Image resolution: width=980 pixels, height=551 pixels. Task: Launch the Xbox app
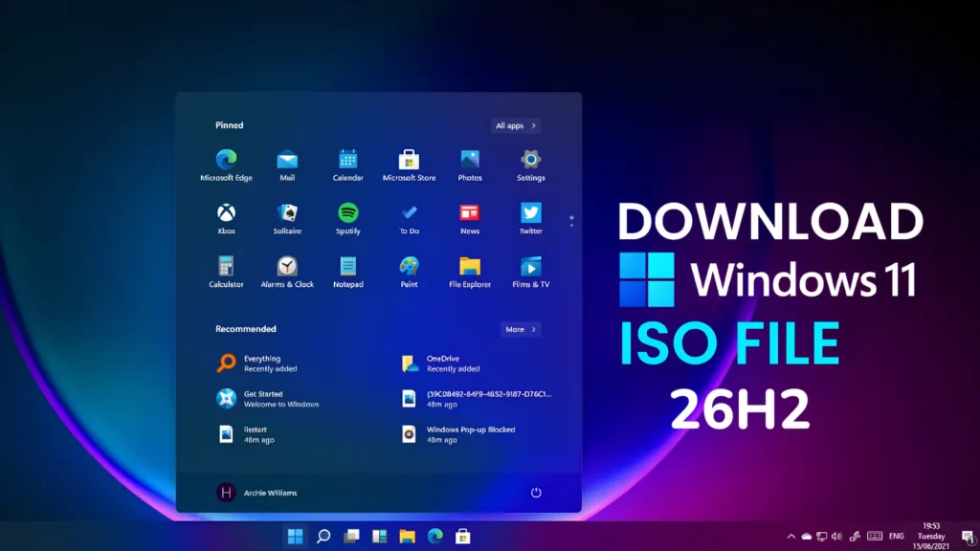[226, 219]
